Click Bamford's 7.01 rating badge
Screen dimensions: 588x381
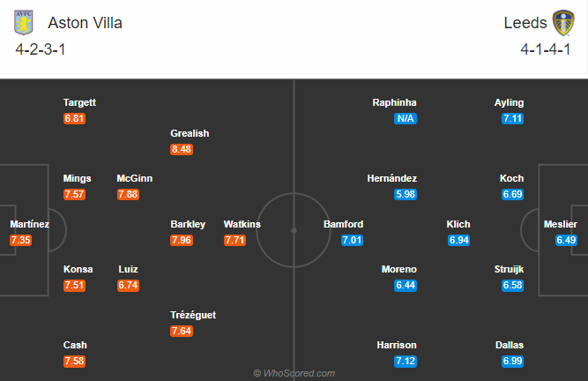pyautogui.click(x=352, y=240)
